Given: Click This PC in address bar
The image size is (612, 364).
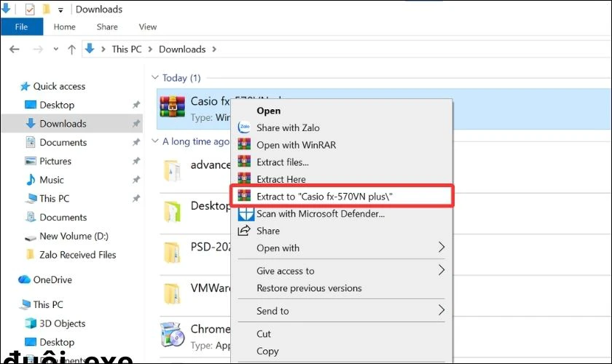Looking at the screenshot, I should coord(127,50).
